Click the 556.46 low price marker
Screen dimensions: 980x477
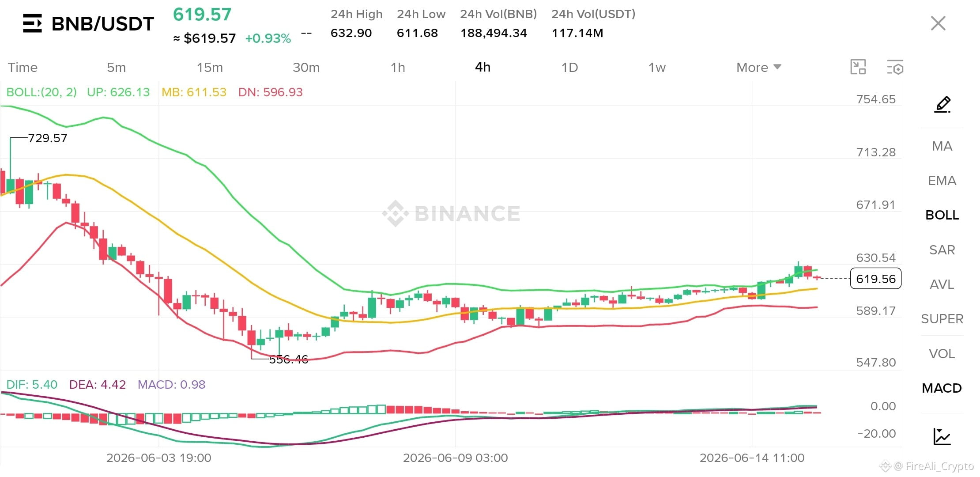click(x=289, y=360)
